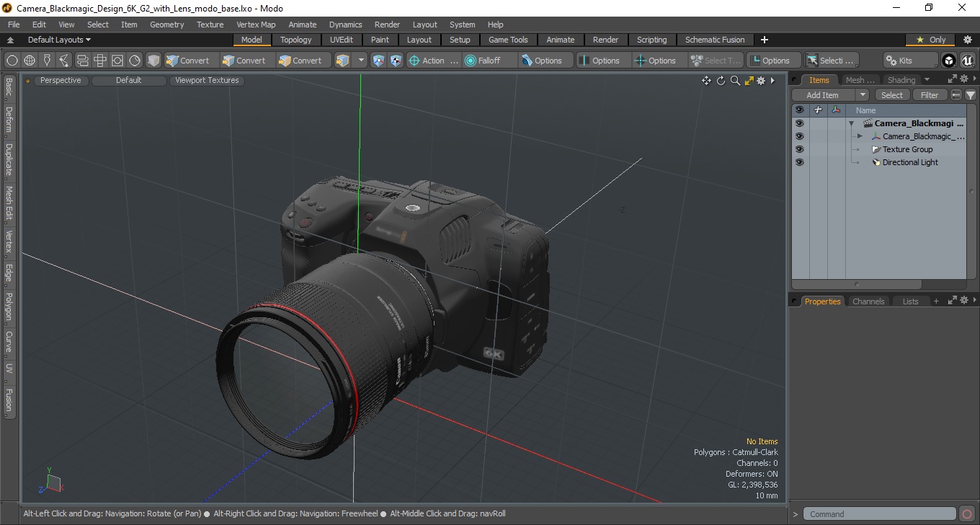Open the Default shading style dropdown
980x525 pixels.
tap(128, 81)
